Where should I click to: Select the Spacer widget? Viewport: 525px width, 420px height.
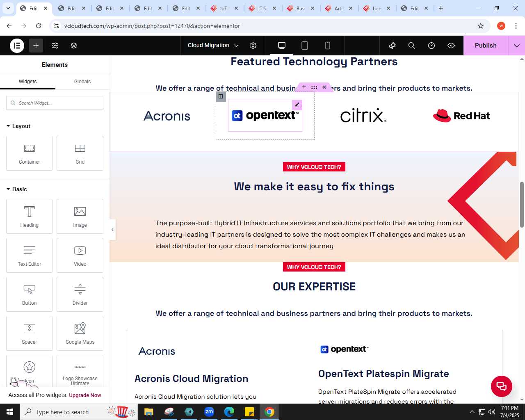pos(30,333)
